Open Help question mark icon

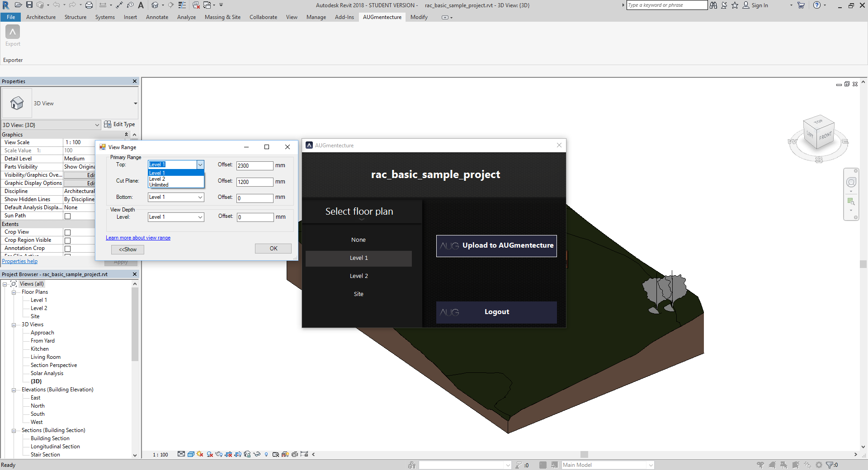coord(817,5)
